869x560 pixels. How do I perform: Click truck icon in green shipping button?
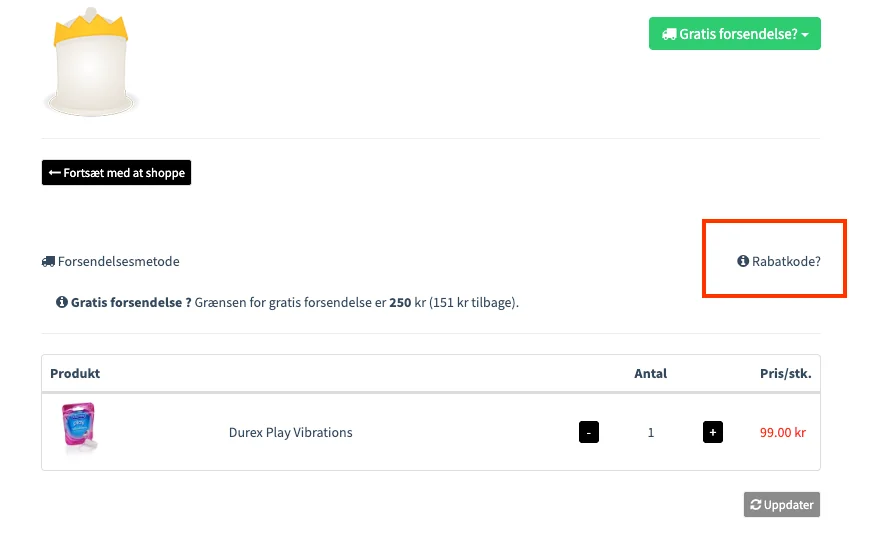669,34
